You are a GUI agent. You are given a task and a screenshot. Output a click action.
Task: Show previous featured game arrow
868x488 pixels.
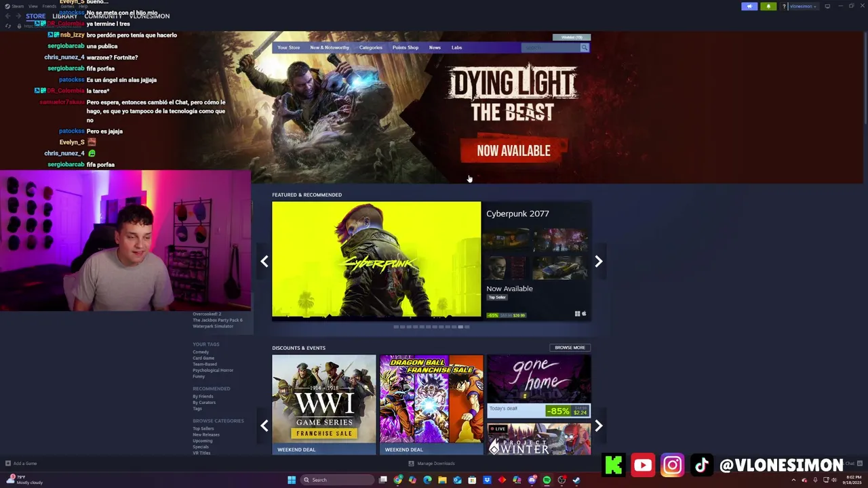264,262
